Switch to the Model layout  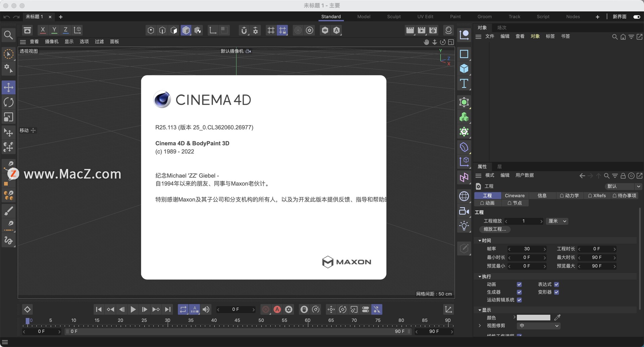click(x=364, y=17)
